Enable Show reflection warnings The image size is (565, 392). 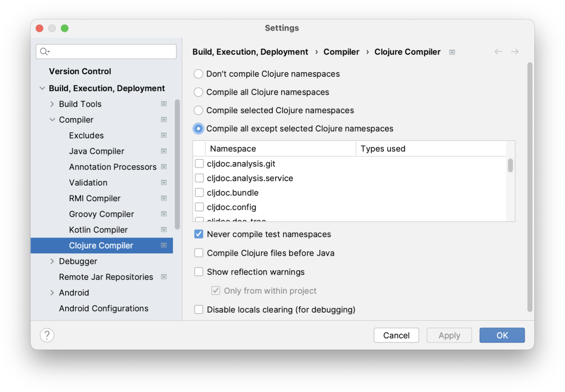click(x=199, y=272)
